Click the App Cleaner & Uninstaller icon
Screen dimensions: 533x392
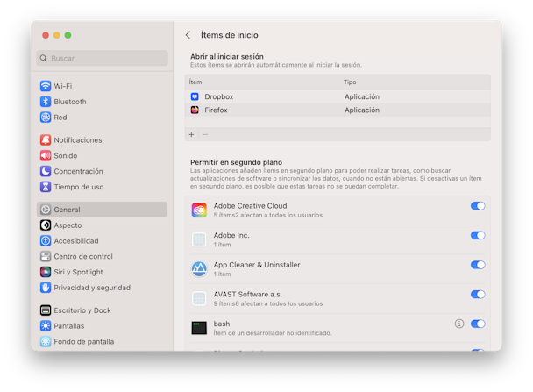199,269
